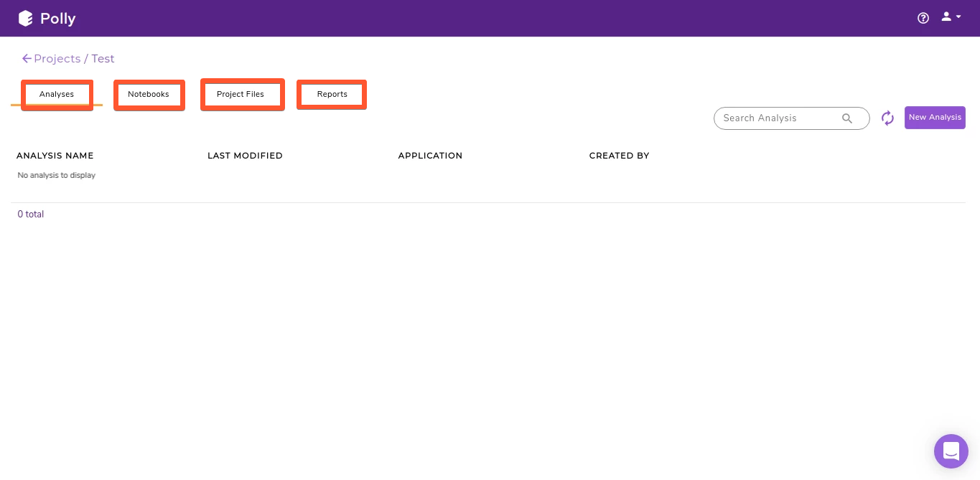Open the Project Files tab

coord(240,94)
